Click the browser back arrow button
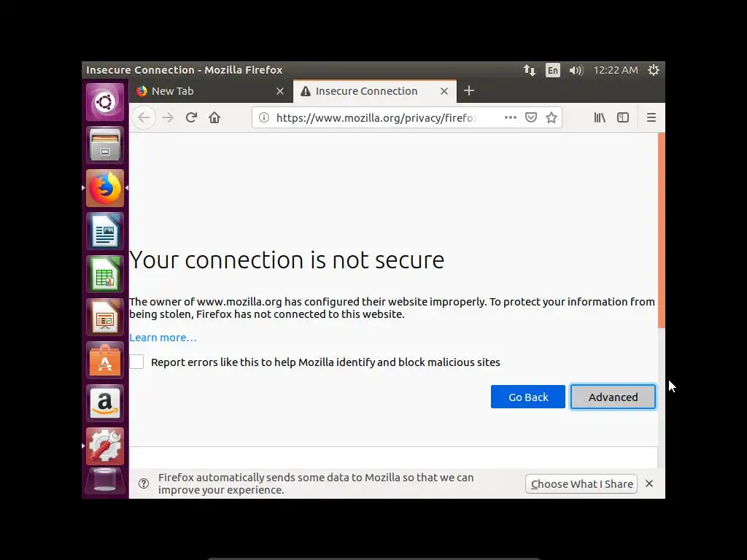This screenshot has width=747, height=560. coord(144,117)
